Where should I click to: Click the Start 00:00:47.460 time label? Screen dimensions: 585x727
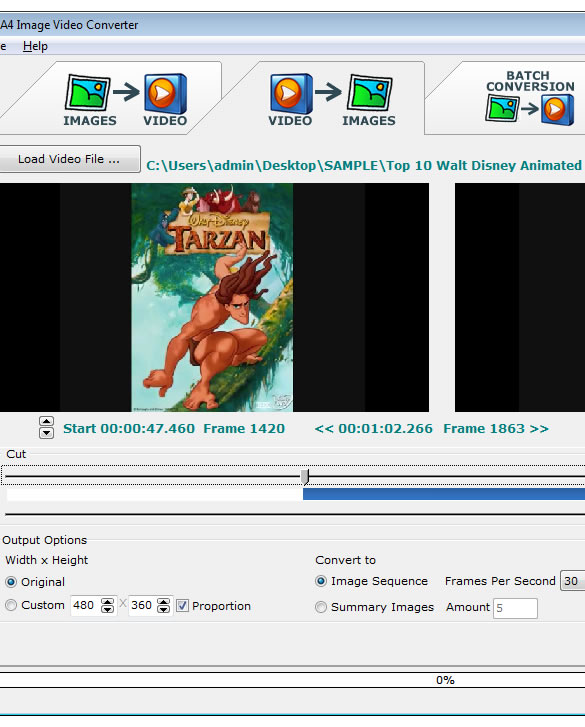[129, 428]
